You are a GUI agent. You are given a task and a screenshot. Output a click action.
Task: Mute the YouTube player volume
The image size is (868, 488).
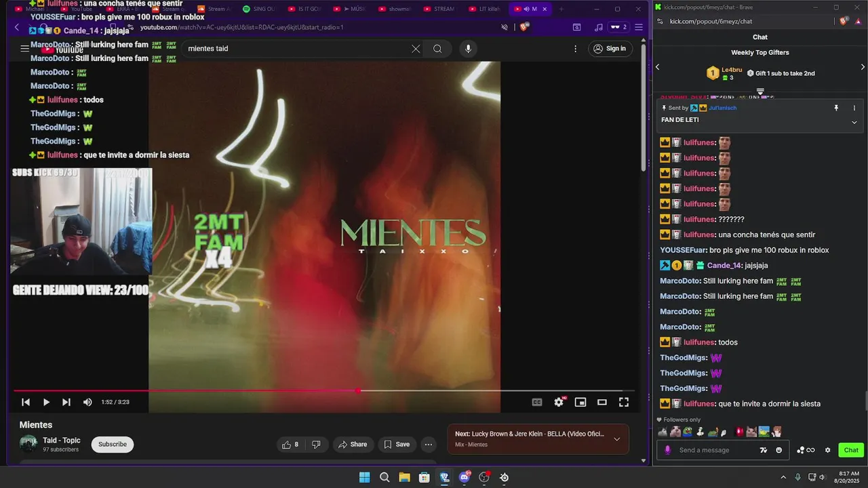87,402
